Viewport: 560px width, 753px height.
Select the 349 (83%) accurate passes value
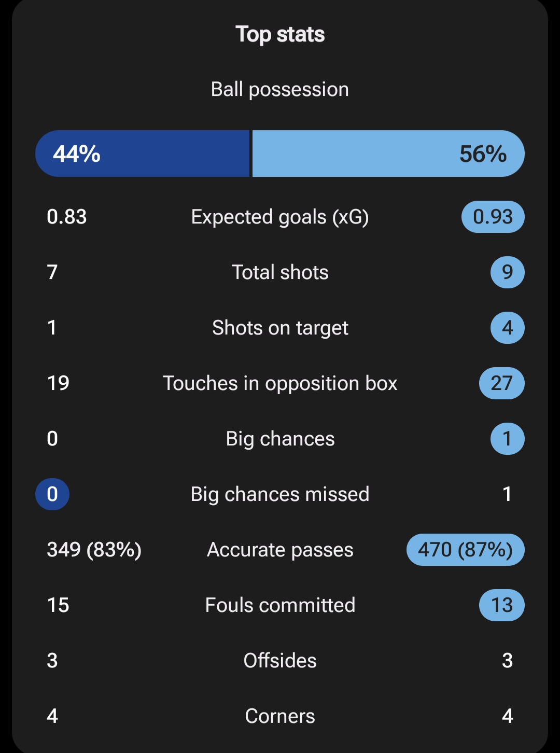94,550
